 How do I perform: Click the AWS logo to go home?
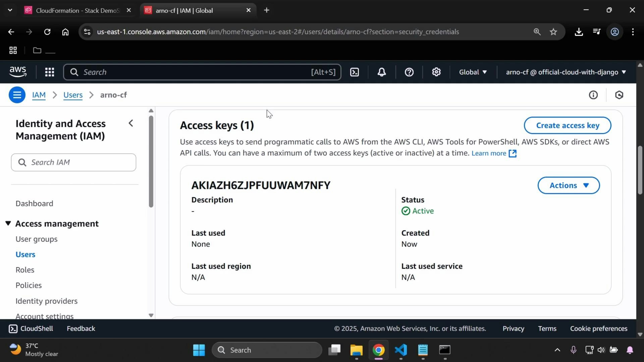pos(17,71)
